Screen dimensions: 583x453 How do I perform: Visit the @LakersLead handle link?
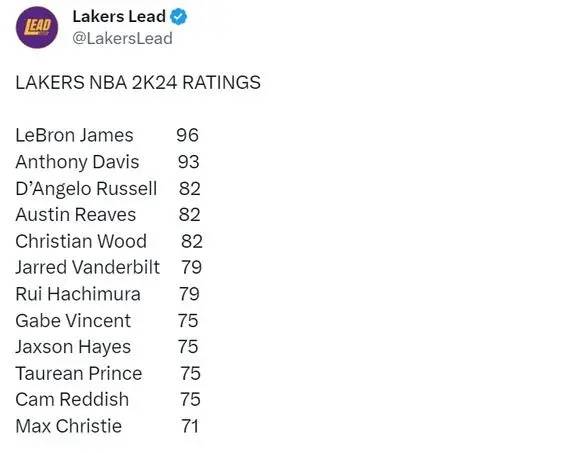(x=122, y=38)
